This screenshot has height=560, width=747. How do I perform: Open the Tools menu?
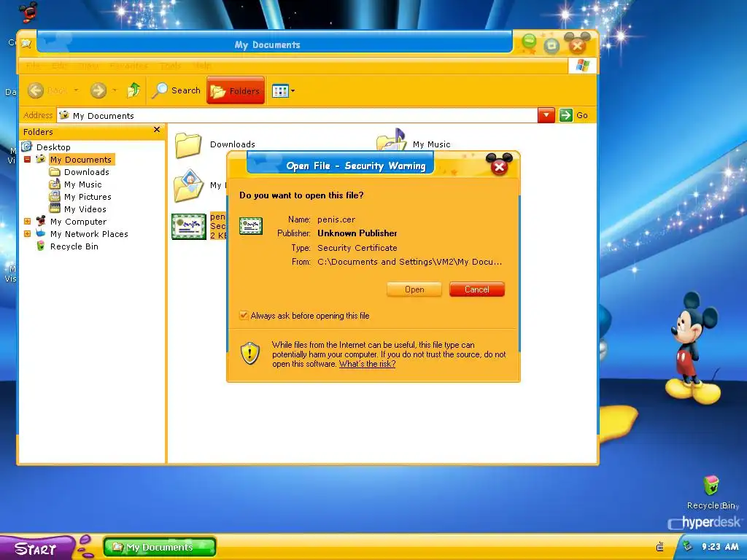tap(171, 66)
